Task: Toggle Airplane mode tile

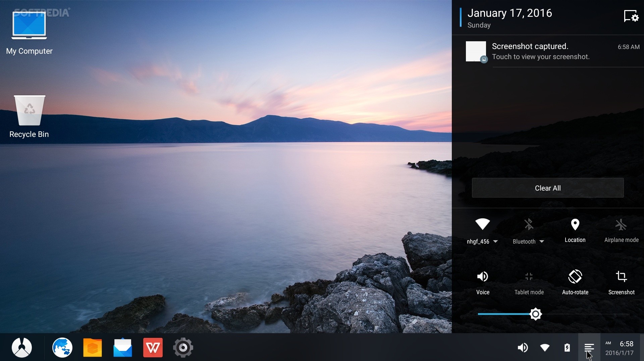Action: [621, 230]
